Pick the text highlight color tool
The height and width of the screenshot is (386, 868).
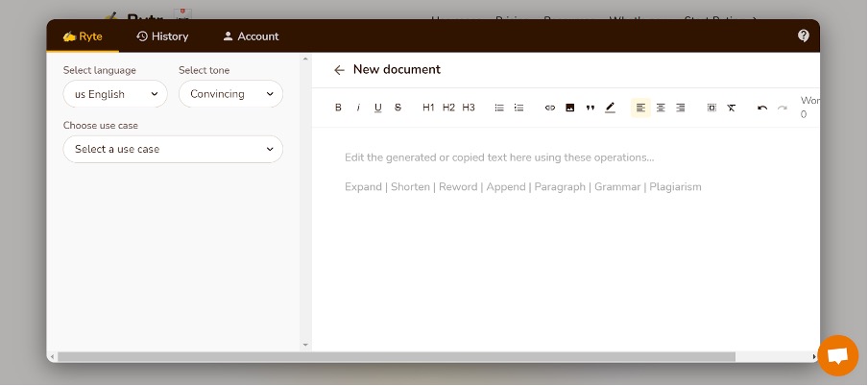click(x=610, y=108)
